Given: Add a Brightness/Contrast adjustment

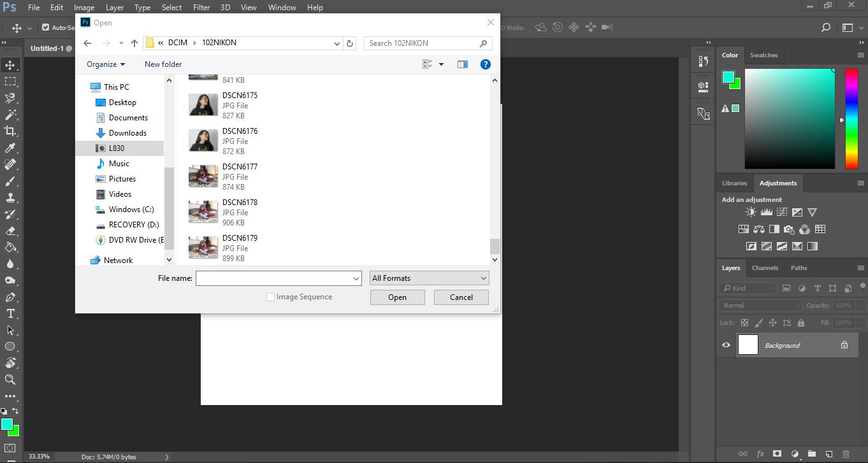Looking at the screenshot, I should [x=751, y=212].
